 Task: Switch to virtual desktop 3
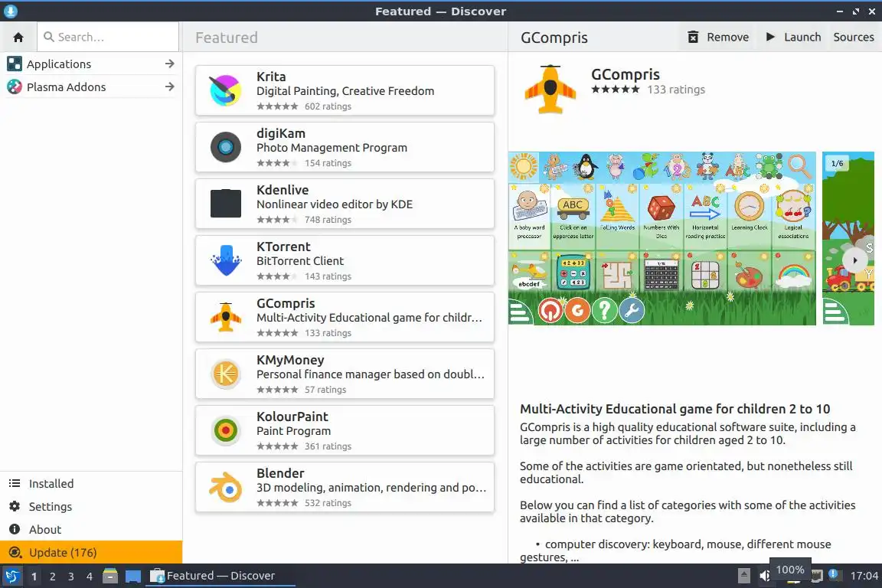click(x=71, y=577)
